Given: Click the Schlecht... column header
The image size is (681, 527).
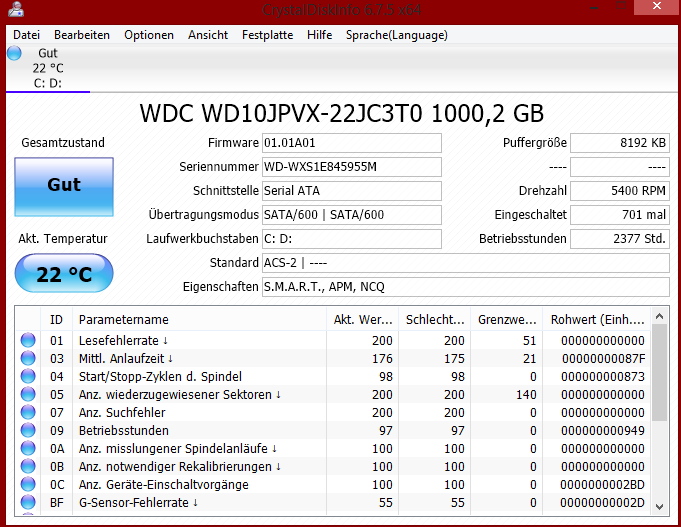Looking at the screenshot, I should [x=435, y=319].
